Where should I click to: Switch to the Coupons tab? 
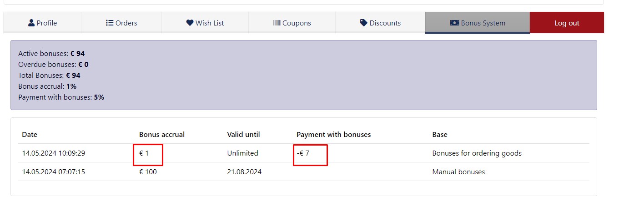292,23
